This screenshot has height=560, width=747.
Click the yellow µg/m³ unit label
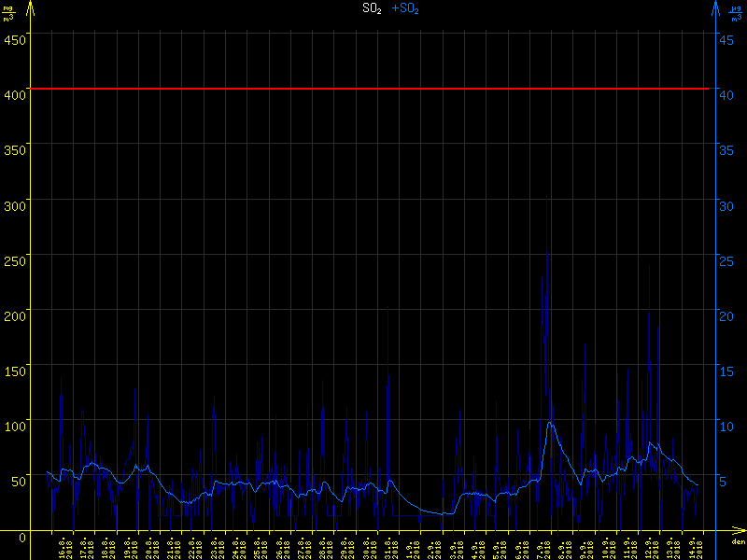(x=9, y=12)
